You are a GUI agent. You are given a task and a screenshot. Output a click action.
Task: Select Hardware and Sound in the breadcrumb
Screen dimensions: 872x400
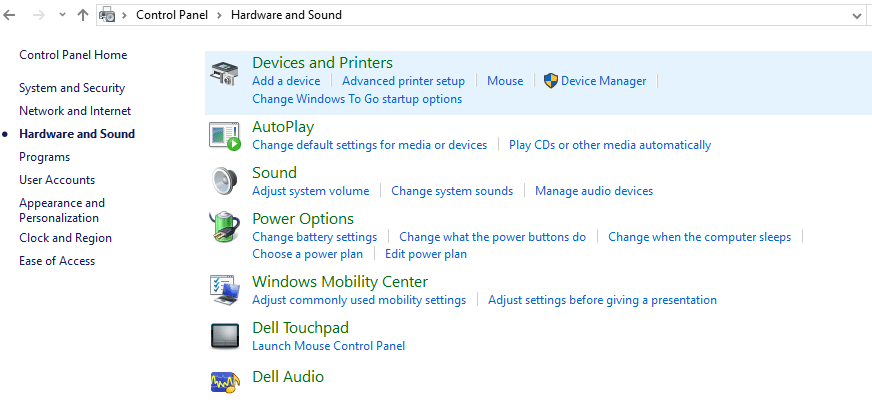click(x=286, y=15)
